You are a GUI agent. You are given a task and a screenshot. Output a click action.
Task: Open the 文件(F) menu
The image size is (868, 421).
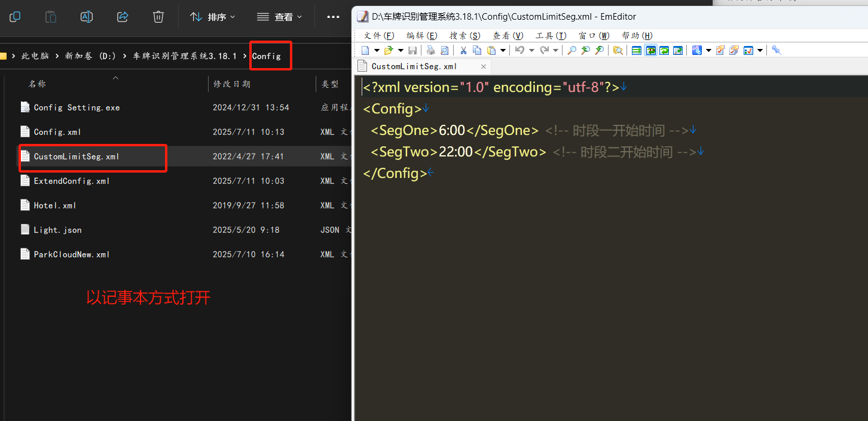(379, 36)
